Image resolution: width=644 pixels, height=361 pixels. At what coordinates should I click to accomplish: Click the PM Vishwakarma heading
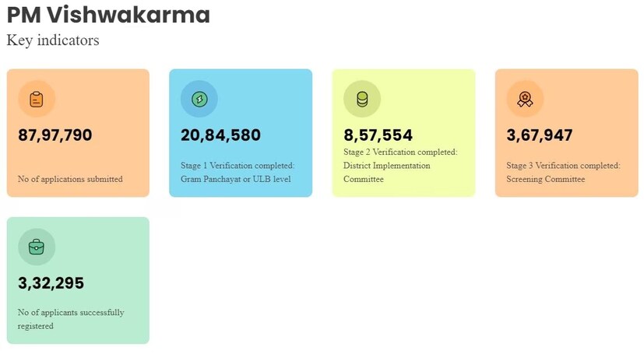[x=108, y=15]
